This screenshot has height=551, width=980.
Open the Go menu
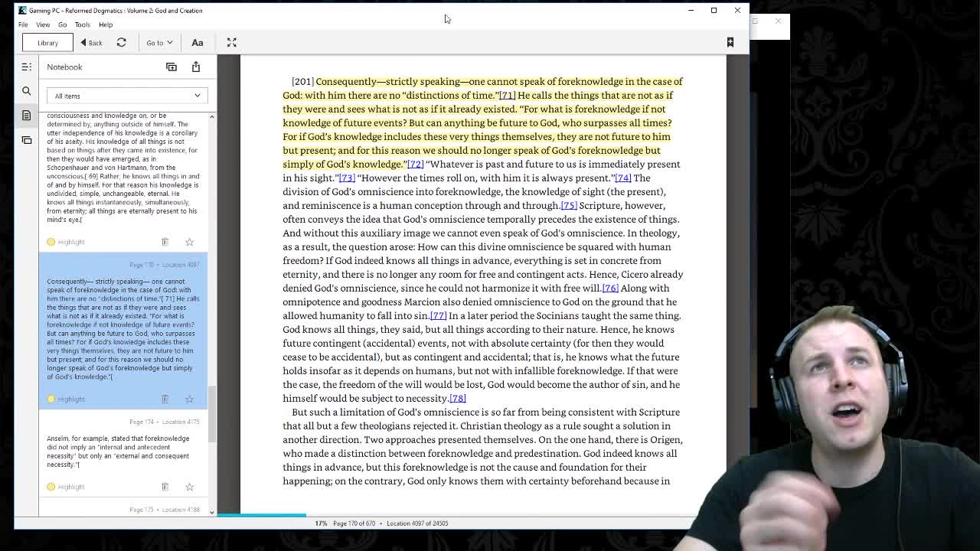(x=62, y=24)
